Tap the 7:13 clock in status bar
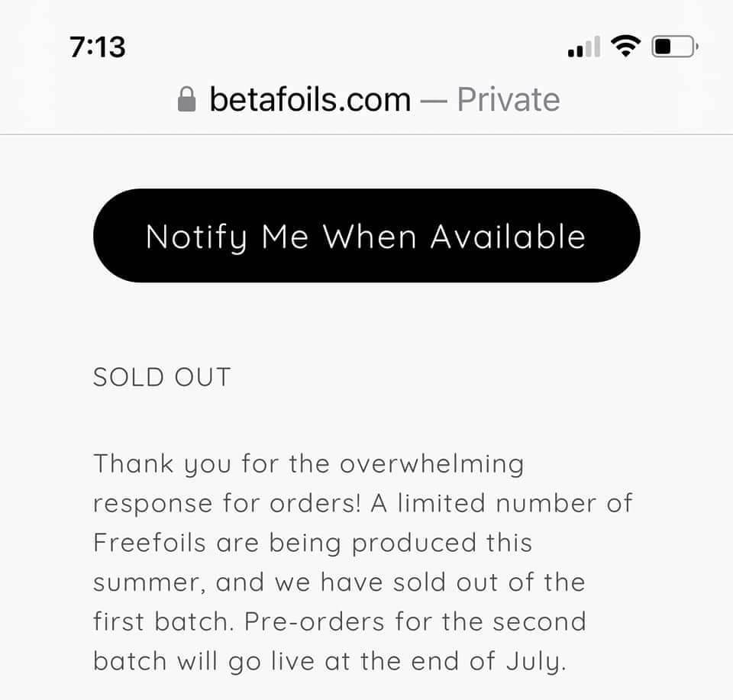Image resolution: width=733 pixels, height=700 pixels. point(98,47)
